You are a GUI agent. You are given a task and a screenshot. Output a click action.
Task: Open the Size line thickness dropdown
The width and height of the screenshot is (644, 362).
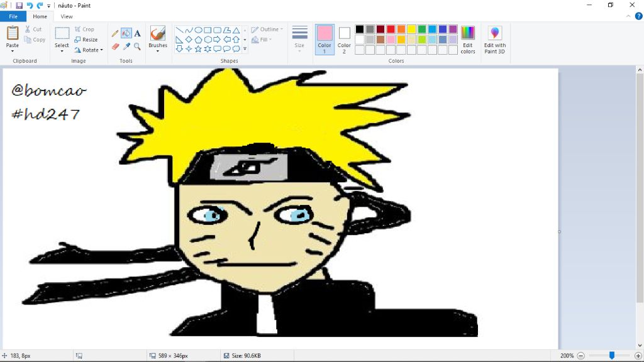299,40
